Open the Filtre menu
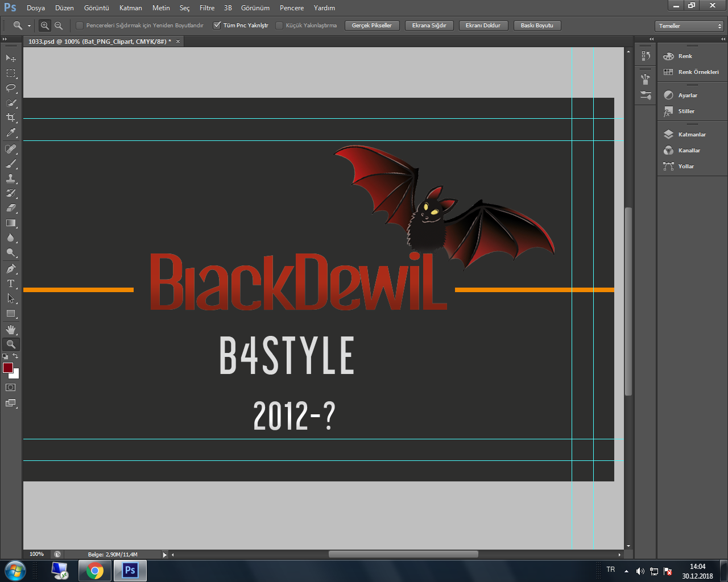Screen dimensions: 728x582 click(207, 8)
